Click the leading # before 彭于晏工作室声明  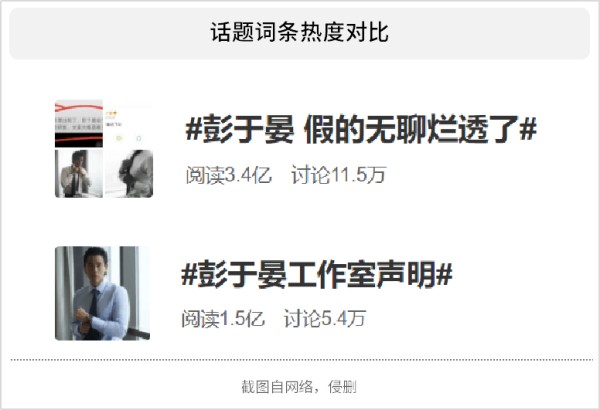click(189, 274)
